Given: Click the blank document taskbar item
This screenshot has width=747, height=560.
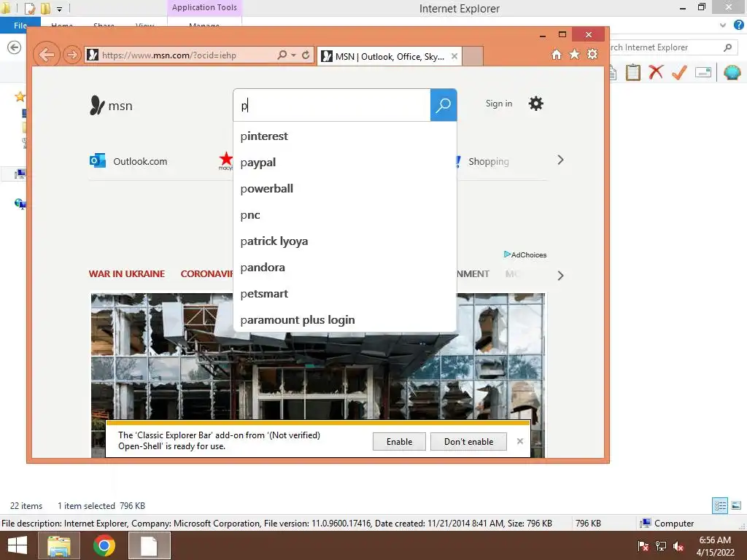Looking at the screenshot, I should [149, 545].
